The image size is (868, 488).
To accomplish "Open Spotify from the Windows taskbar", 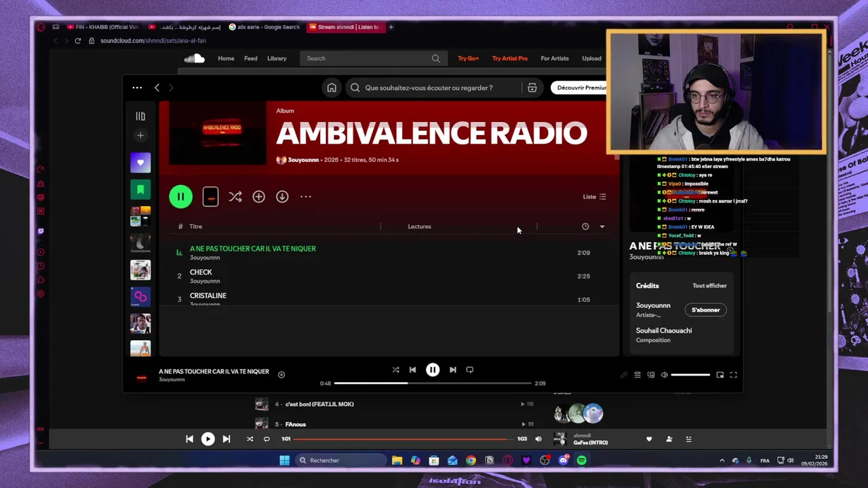I will coord(582,460).
